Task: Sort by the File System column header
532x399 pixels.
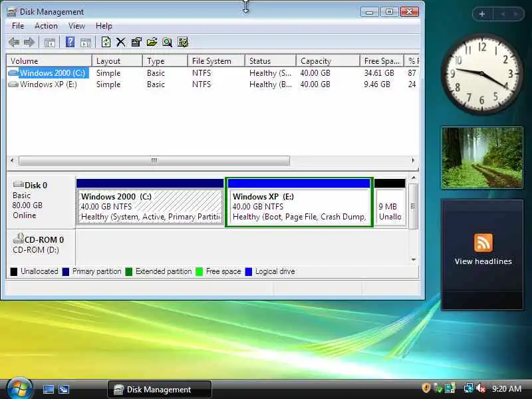Action: [x=216, y=61]
